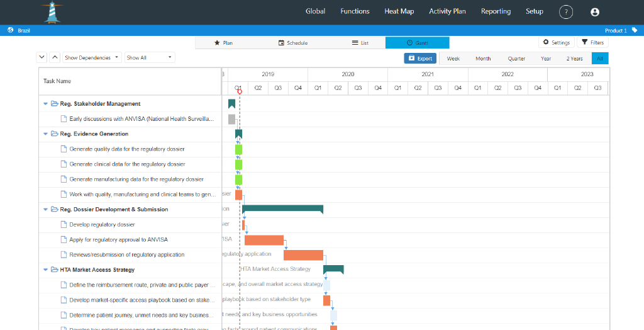Click the expand up-chevron button

(x=55, y=57)
